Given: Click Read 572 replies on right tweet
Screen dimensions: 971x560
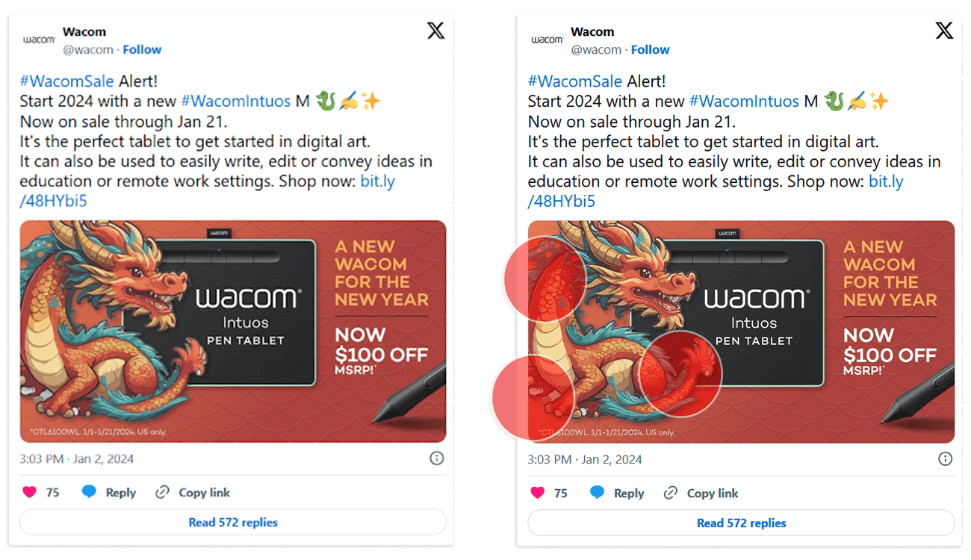Looking at the screenshot, I should [742, 523].
